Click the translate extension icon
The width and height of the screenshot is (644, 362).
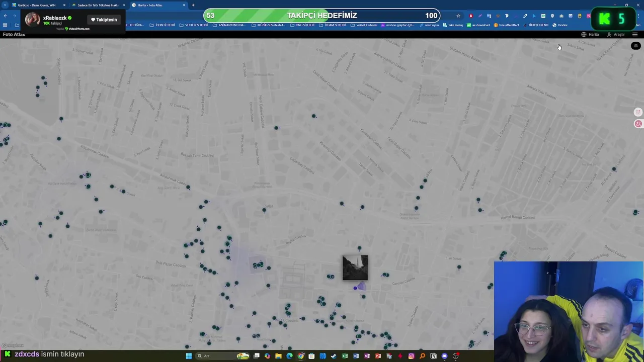pyautogui.click(x=489, y=16)
